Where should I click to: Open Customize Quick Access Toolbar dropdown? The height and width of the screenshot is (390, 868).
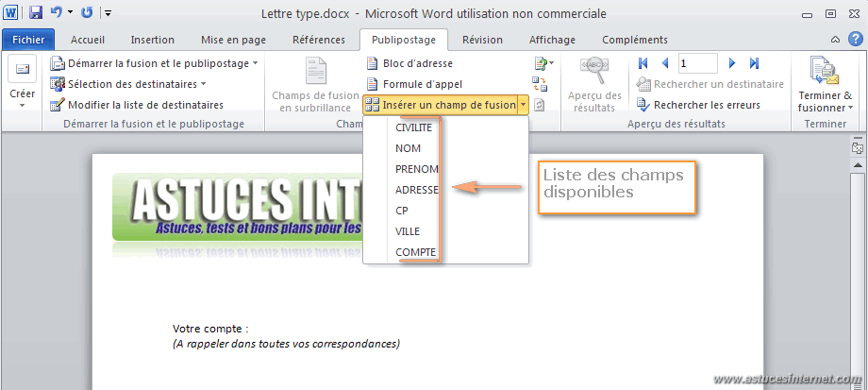[x=108, y=12]
